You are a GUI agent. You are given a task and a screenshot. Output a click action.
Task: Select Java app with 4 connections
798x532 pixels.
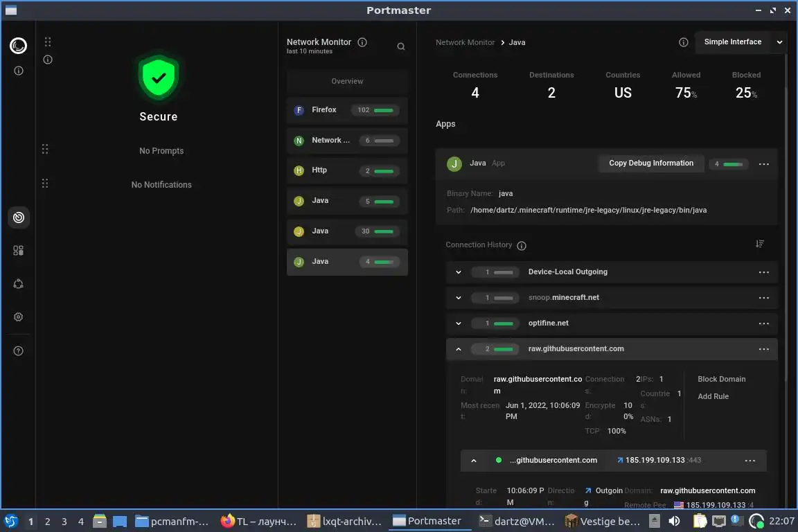(347, 262)
